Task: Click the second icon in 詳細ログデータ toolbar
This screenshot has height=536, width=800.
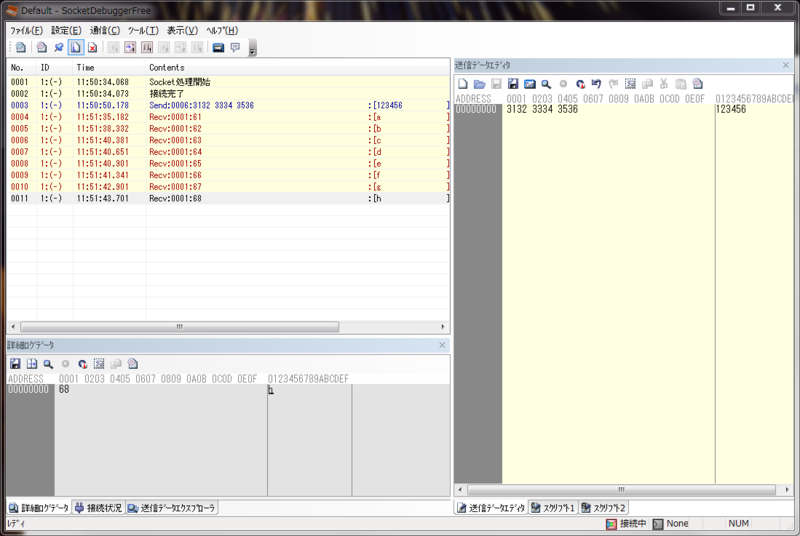Action: point(32,364)
